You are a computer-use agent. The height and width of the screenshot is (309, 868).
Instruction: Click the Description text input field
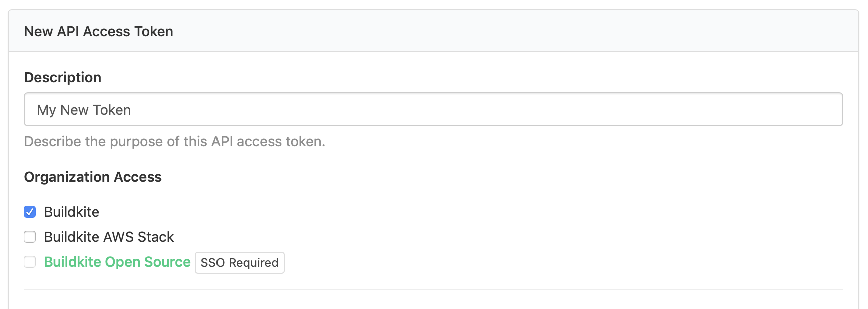click(433, 109)
